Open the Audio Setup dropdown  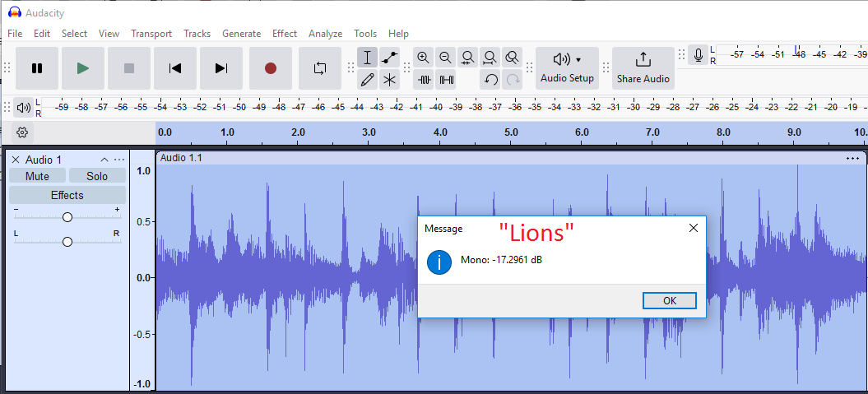coord(568,68)
